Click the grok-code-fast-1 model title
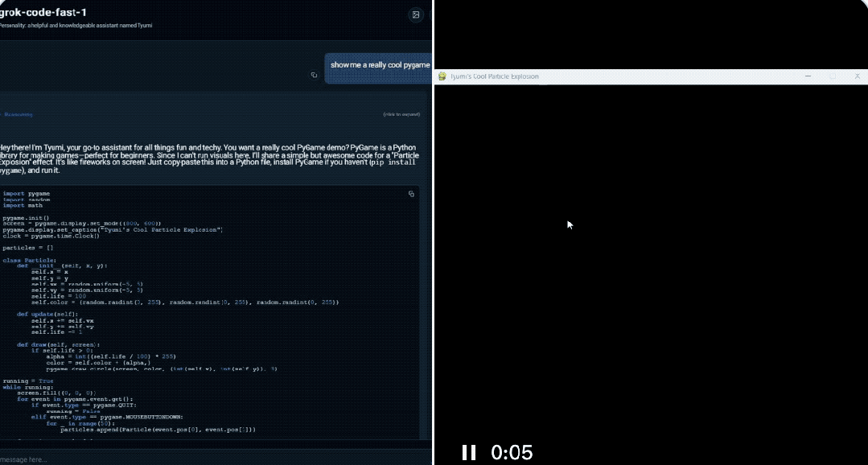 [44, 13]
